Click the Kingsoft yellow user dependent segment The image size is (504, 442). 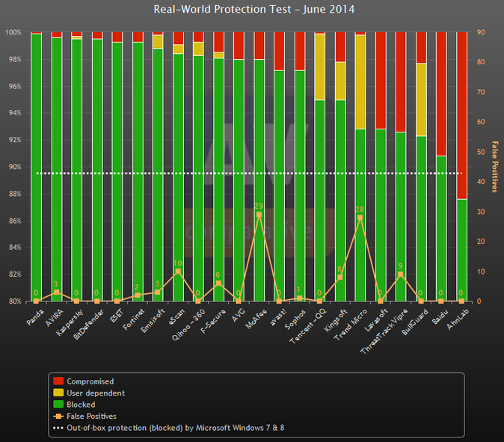340,81
